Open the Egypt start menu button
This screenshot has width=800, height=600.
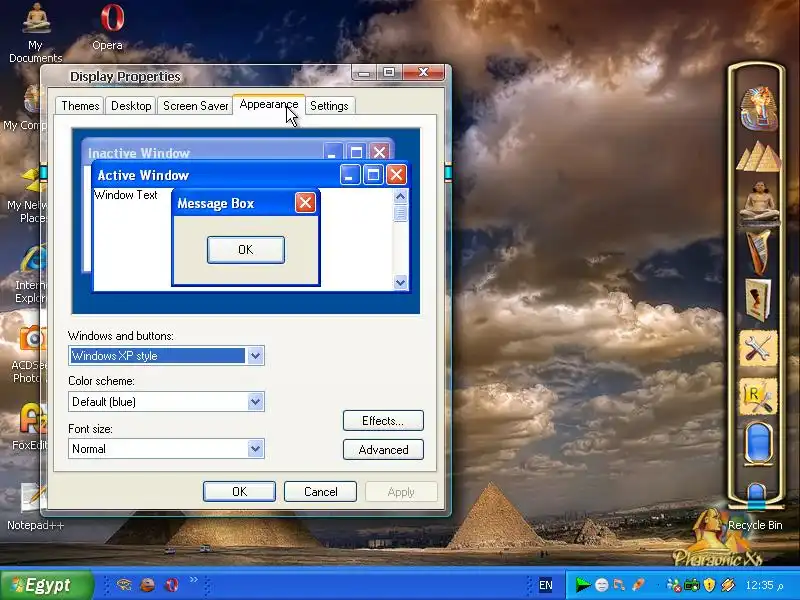[x=47, y=585]
